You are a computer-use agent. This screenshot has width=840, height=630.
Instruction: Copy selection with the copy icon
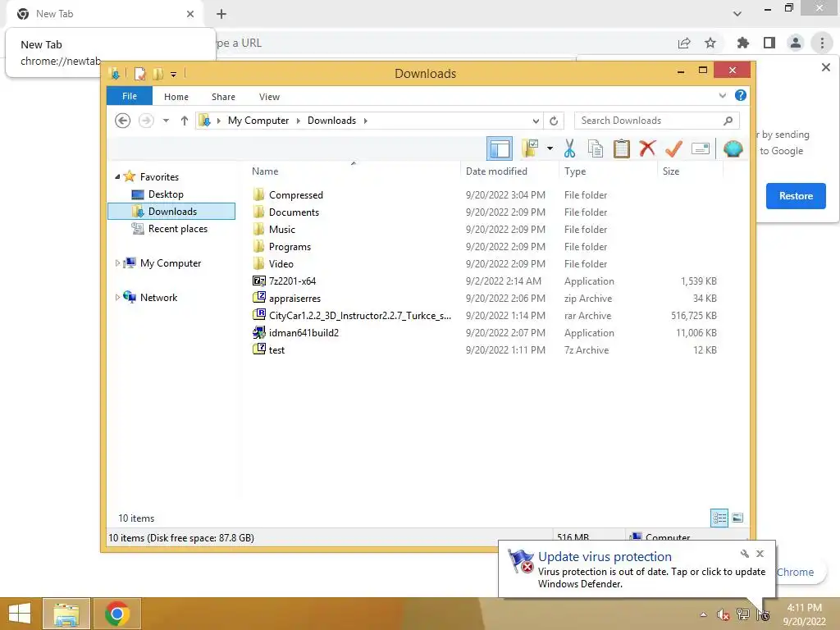coord(596,148)
